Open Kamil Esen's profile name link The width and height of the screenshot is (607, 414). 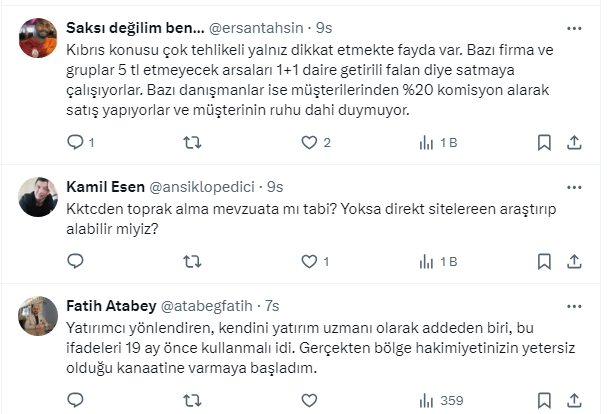(104, 186)
